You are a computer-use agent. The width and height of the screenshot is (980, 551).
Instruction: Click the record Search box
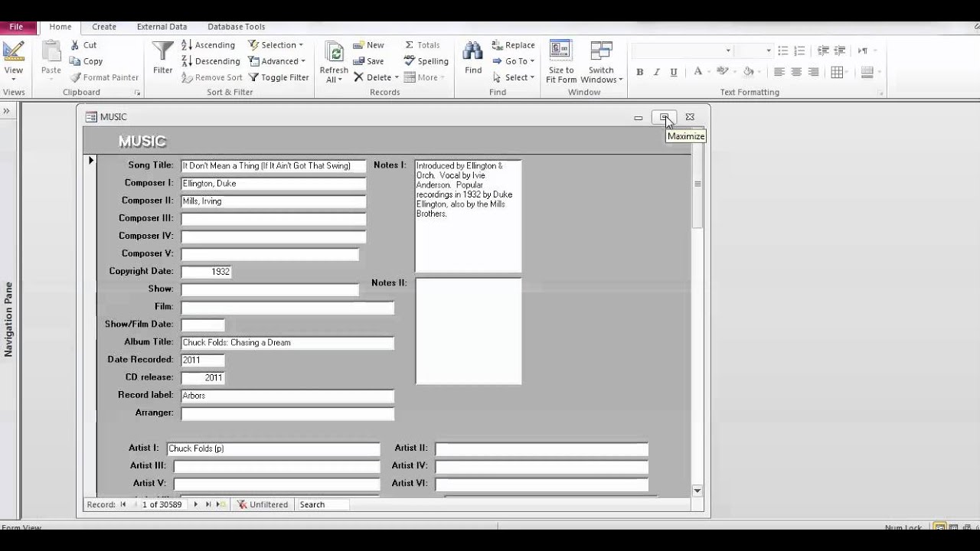pyautogui.click(x=322, y=504)
